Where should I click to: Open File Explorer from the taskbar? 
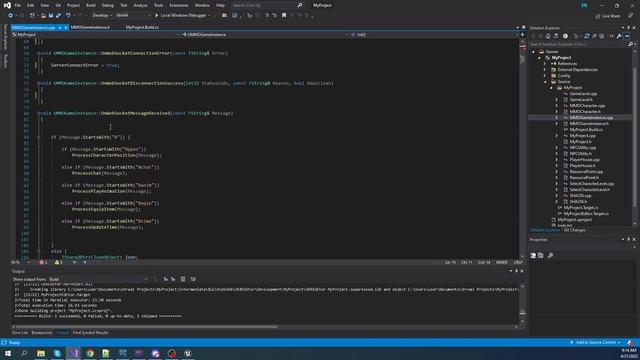41,353
